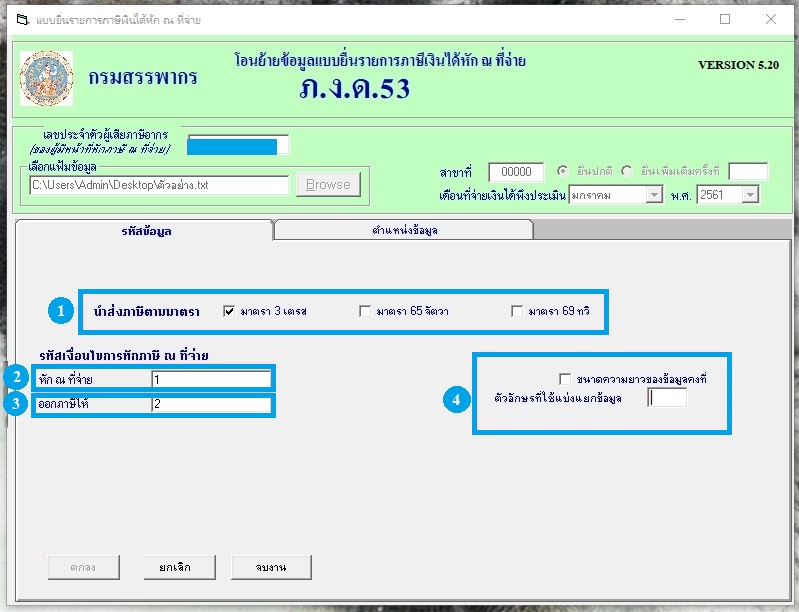Click the สาขาที่ field showing 00000
The height and width of the screenshot is (612, 799).
click(x=516, y=172)
